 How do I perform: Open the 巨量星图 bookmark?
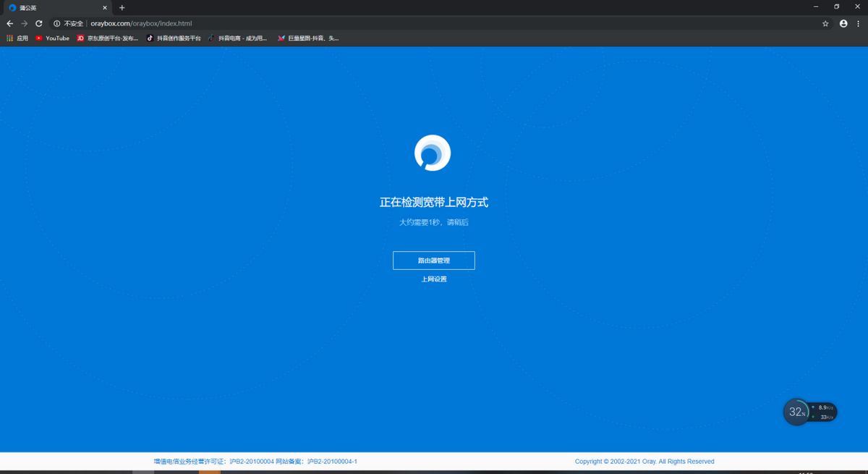click(x=307, y=38)
